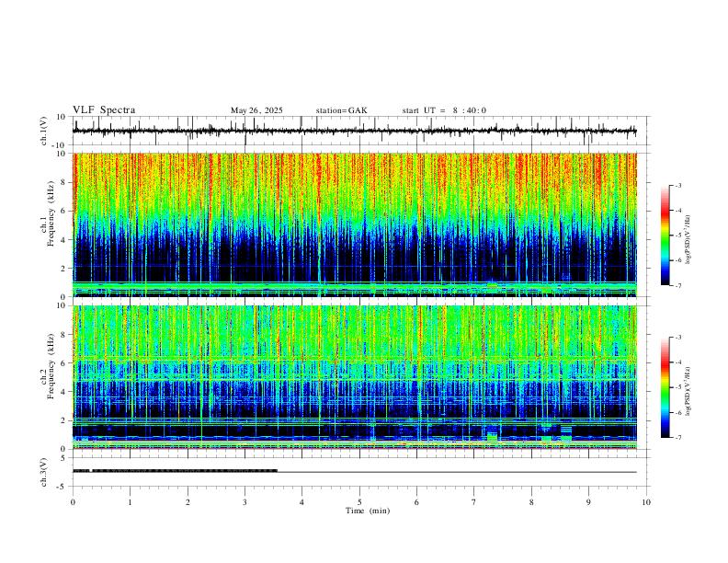Screen dimensions: 728x563
Task: Click the time axis tick label '10'
Action: pyautogui.click(x=646, y=502)
